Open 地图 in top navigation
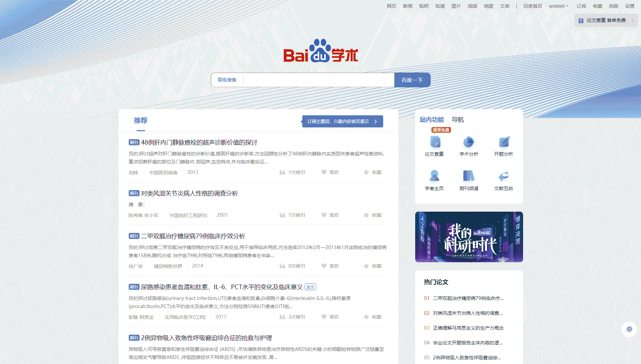Screen dimensions: 641x364 coord(488,6)
